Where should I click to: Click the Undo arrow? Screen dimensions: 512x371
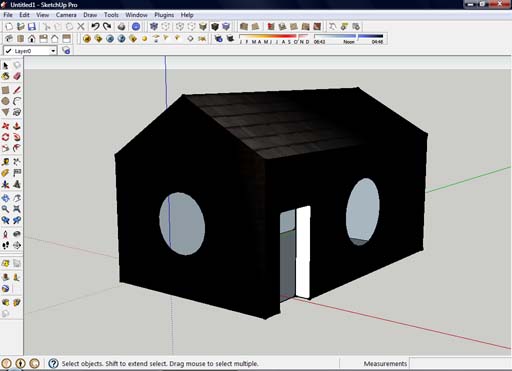pyautogui.click(x=95, y=26)
